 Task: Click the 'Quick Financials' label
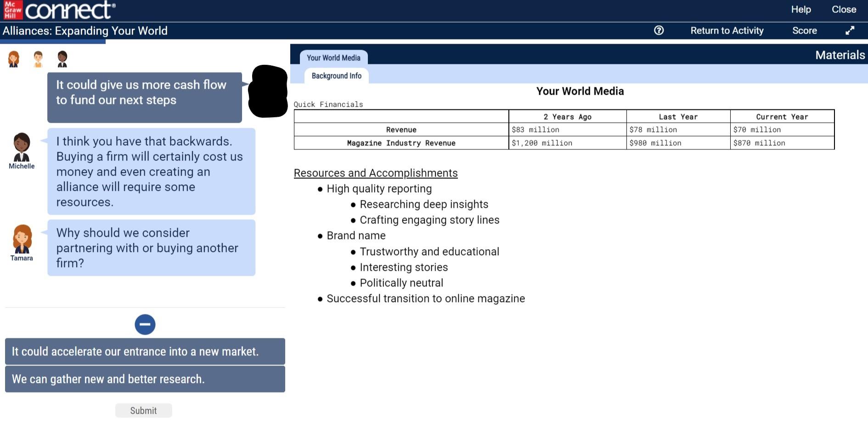pyautogui.click(x=328, y=104)
